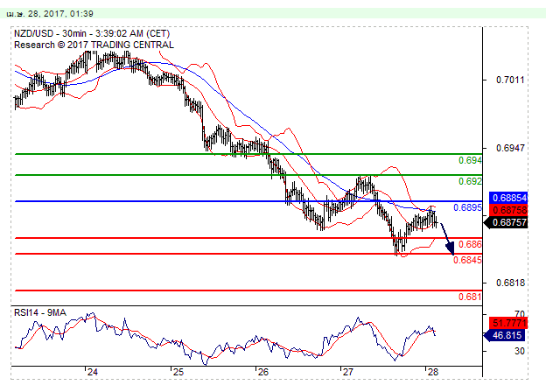
Task: Click the NZD/USD 30min chart title
Action: [x=92, y=34]
